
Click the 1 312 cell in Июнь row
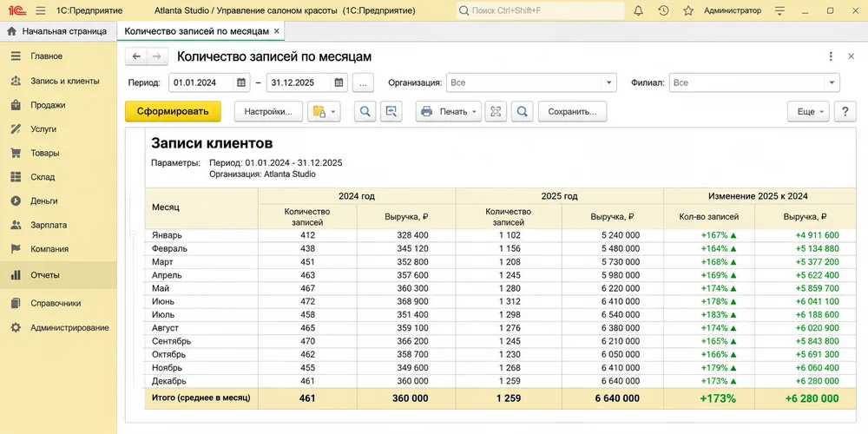coord(510,302)
